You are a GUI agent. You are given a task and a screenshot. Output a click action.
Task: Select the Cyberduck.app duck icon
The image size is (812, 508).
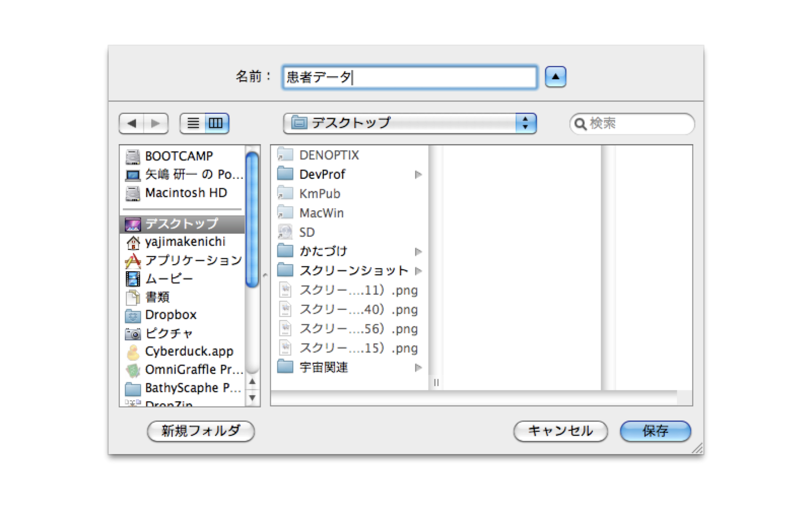pos(132,352)
